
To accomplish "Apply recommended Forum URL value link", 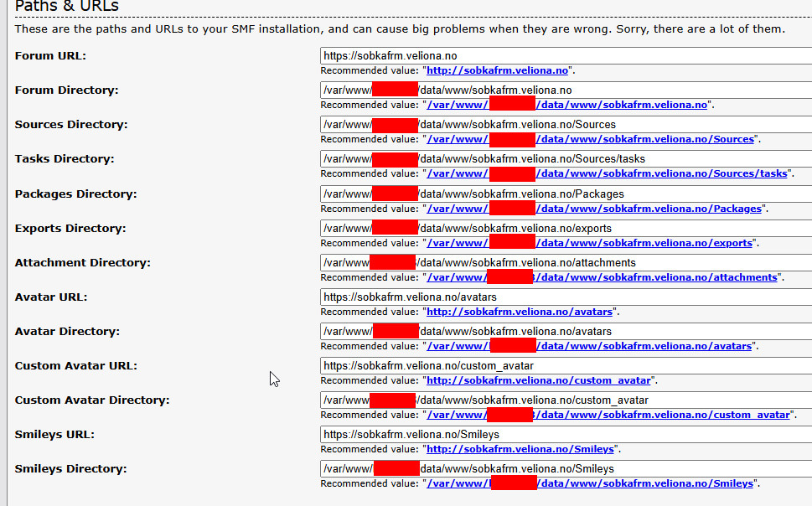I will 498,70.
